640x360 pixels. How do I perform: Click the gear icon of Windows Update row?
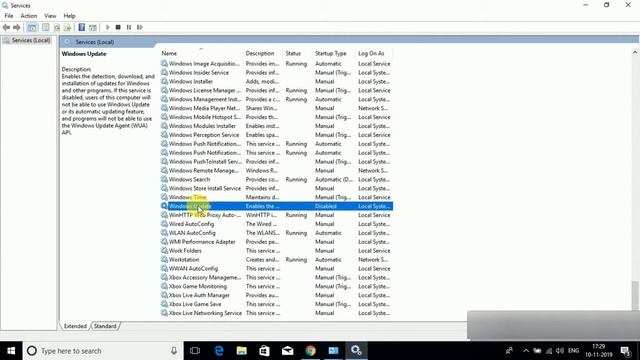tap(164, 206)
